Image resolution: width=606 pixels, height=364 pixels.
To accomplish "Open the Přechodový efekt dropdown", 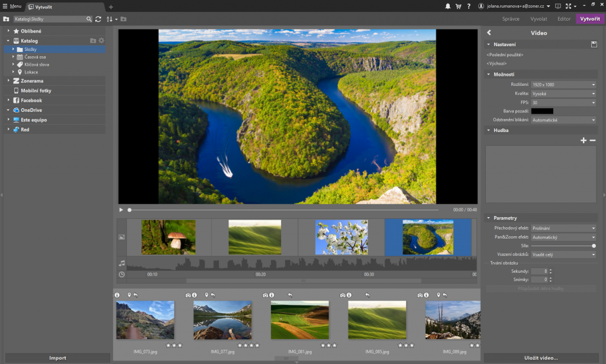I will [563, 228].
